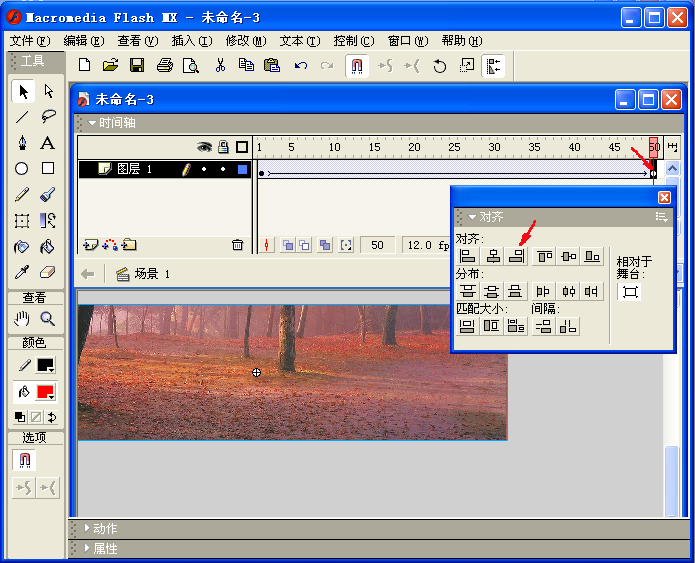Click the frame 50 keyframe in timeline
Viewport: 695px width, 563px height.
(x=653, y=173)
